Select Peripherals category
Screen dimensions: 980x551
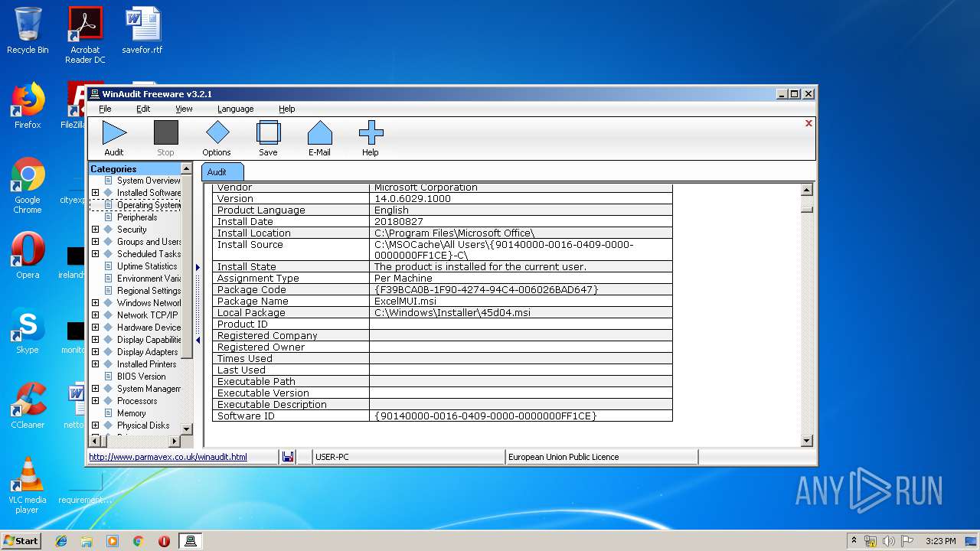click(137, 217)
